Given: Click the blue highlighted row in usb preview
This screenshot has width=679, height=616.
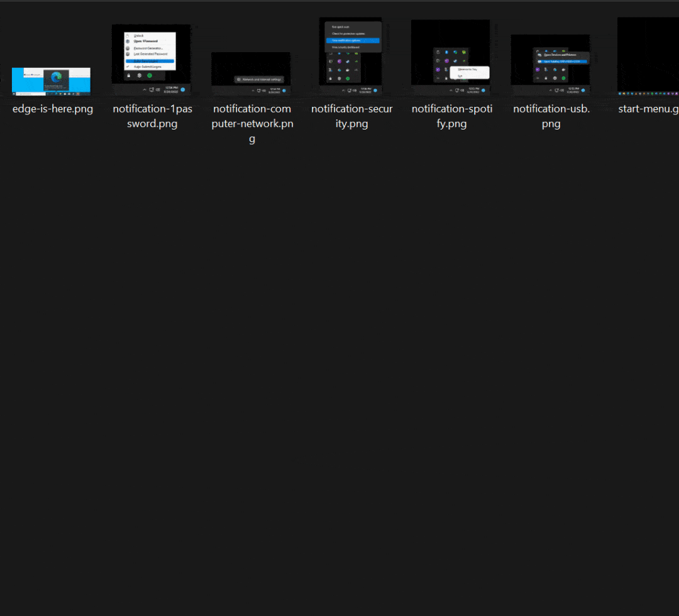Looking at the screenshot, I should 561,62.
